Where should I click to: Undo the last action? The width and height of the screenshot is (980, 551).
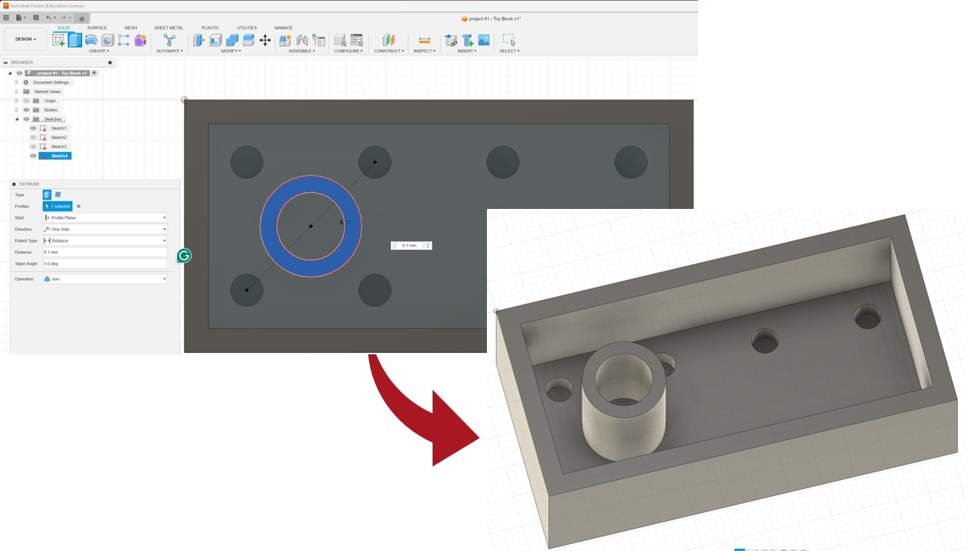tap(50, 18)
